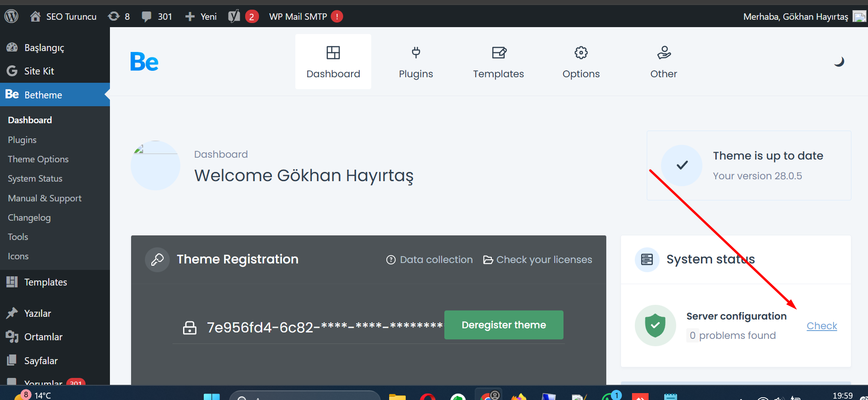Toggle dark mode with the moon icon
Screen dimensions: 868x400
coord(839,62)
